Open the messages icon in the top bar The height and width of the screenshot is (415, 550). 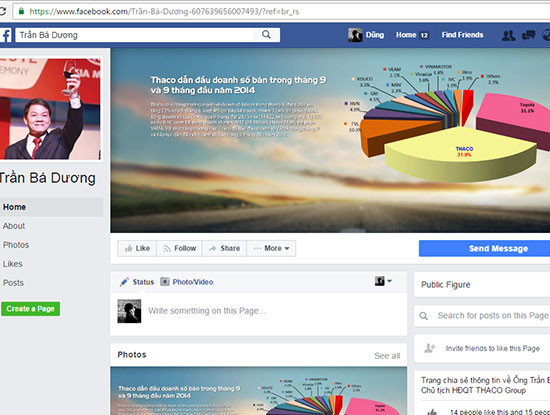(528, 35)
